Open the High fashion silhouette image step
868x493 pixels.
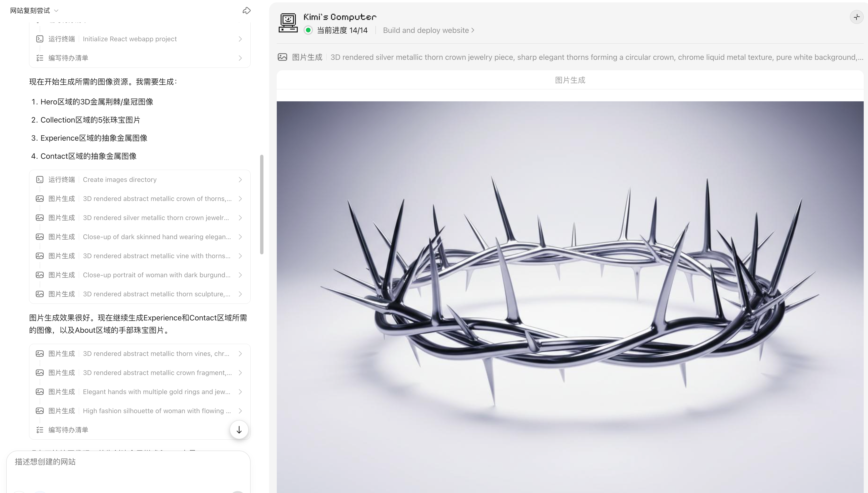[140, 411]
